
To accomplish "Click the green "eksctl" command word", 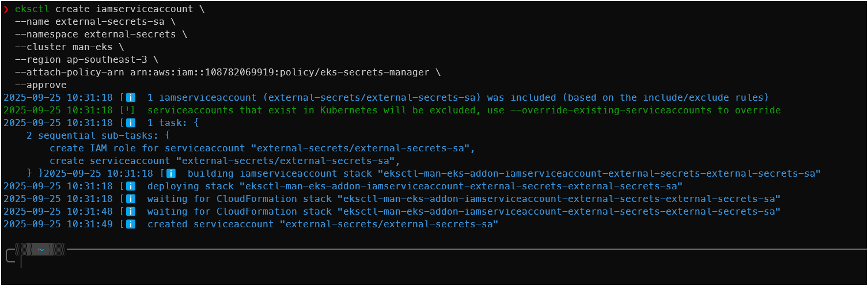I will pyautogui.click(x=32, y=9).
